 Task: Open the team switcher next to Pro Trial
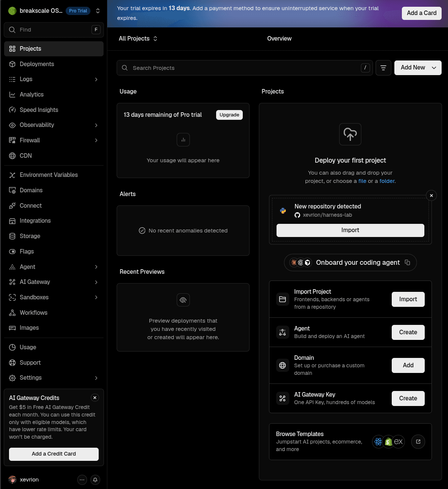(98, 11)
